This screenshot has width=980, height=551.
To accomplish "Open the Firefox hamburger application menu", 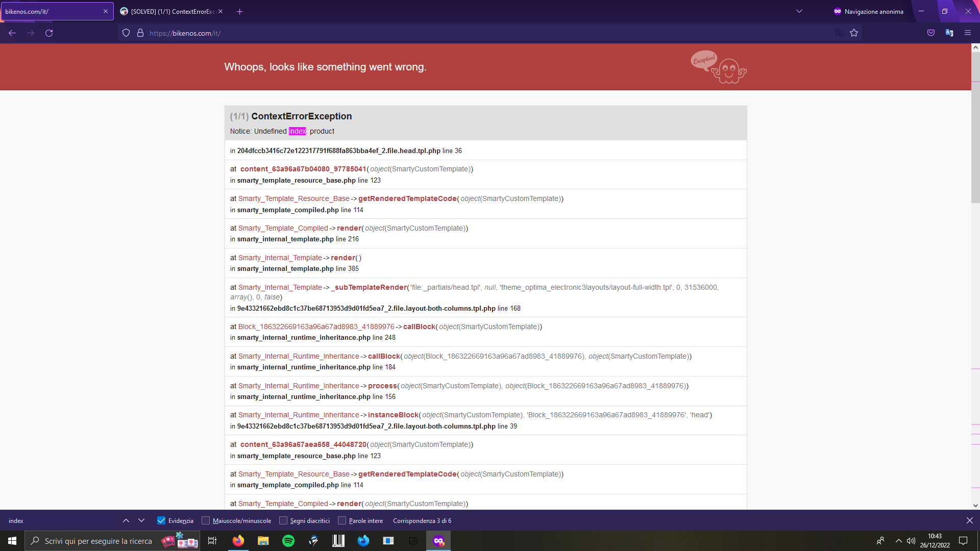I will (967, 33).
